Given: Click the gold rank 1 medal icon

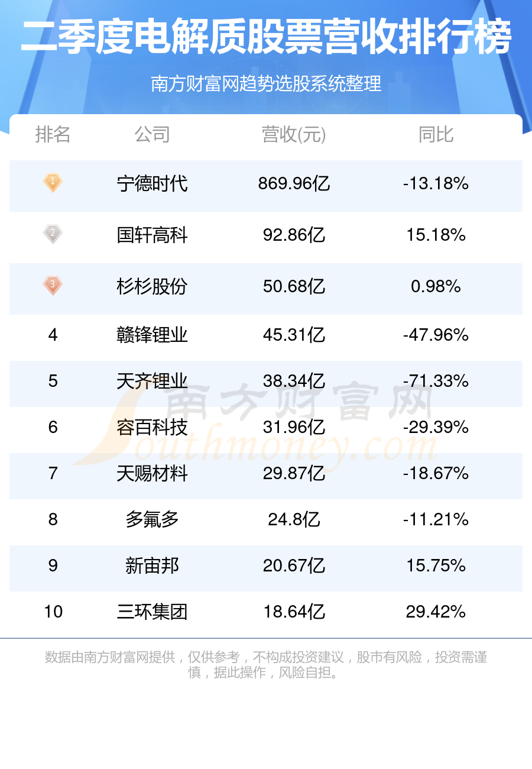Looking at the screenshot, I should (53, 182).
